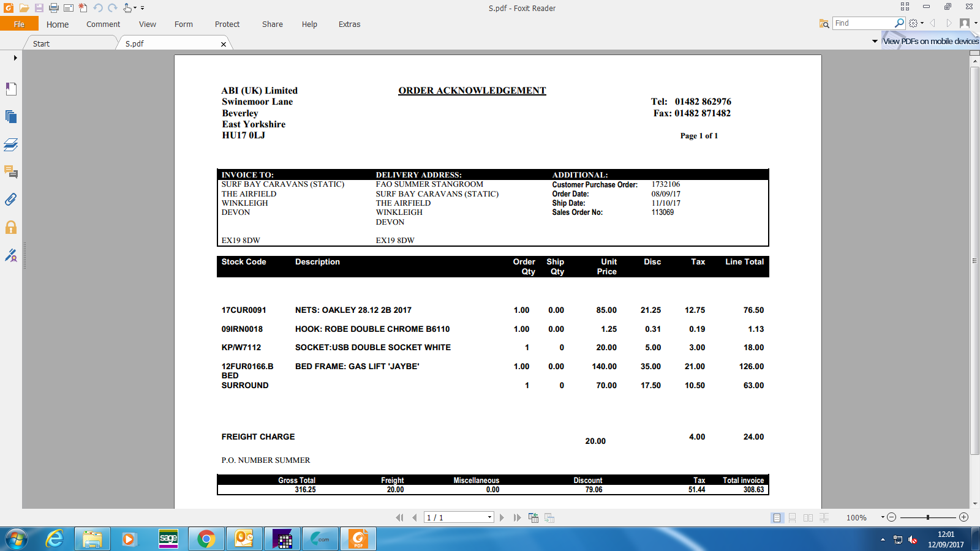Expand the zoom percentage dropdown
This screenshot has height=551, width=980.
click(x=883, y=517)
